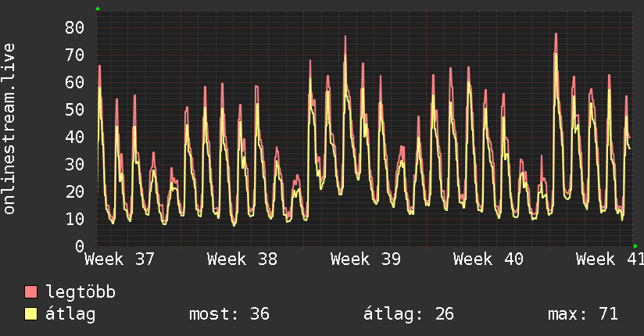Click the 'legtöbb' legend label
The width and height of the screenshot is (644, 336).
click(80, 292)
